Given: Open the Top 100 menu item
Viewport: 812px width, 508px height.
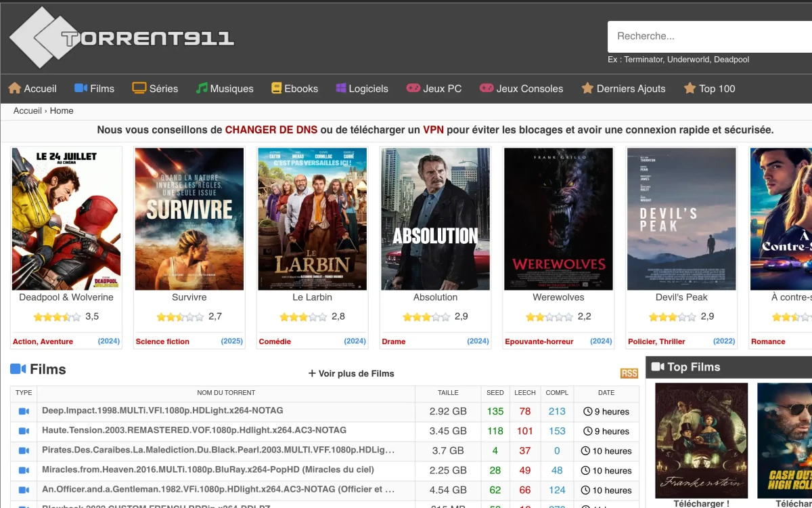Looking at the screenshot, I should (709, 88).
